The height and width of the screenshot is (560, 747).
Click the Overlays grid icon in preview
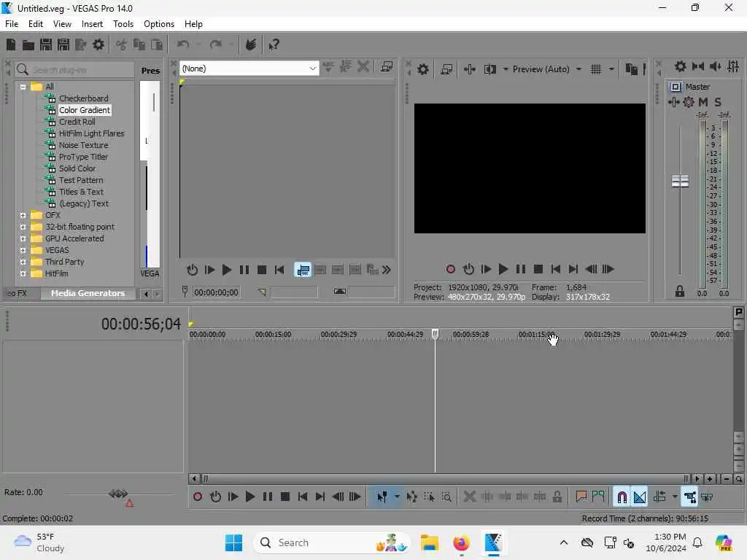(596, 69)
